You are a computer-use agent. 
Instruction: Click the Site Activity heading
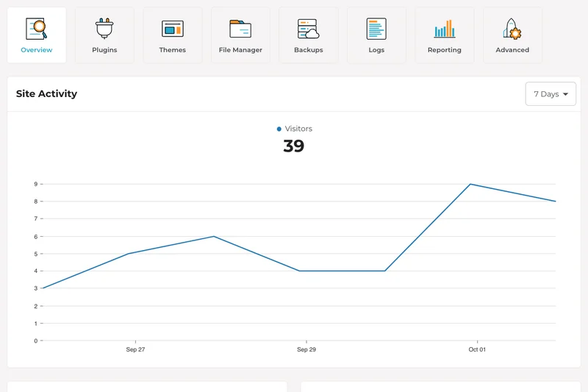click(46, 94)
